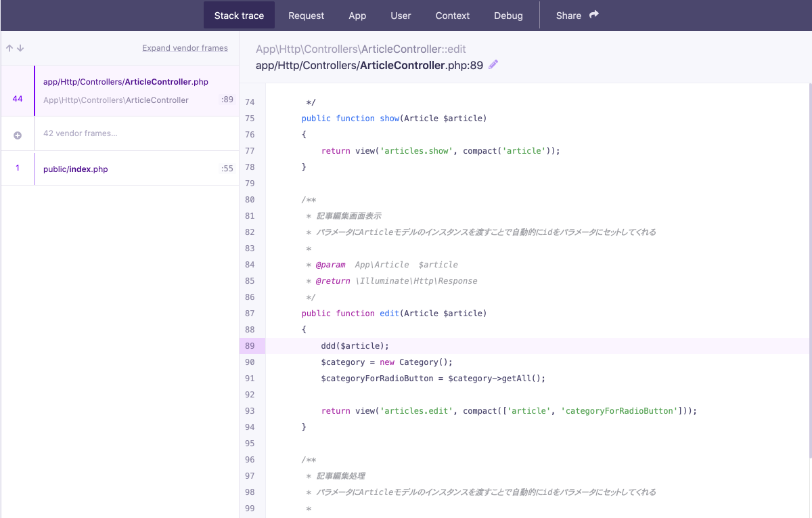Open the Stack trace tab
812x518 pixels.
[x=239, y=16]
